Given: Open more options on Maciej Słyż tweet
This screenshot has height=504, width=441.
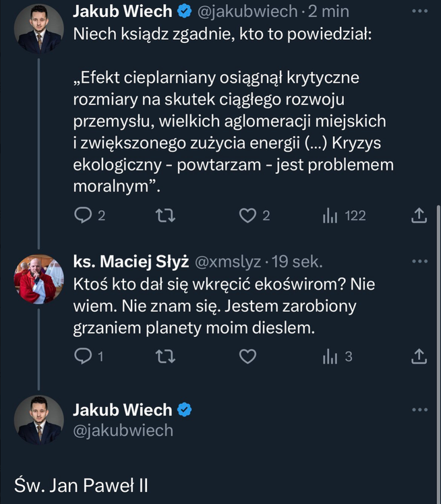Looking at the screenshot, I should (419, 261).
